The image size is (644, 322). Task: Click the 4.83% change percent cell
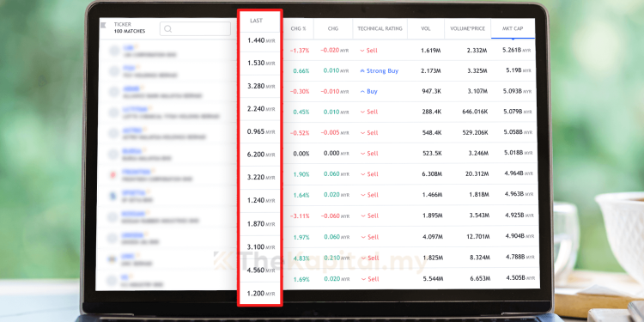(x=301, y=258)
